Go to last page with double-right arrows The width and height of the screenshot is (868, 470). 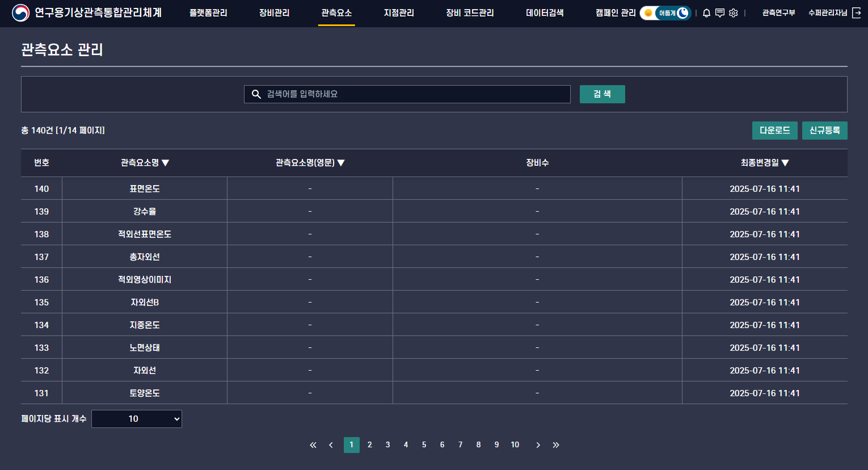556,445
